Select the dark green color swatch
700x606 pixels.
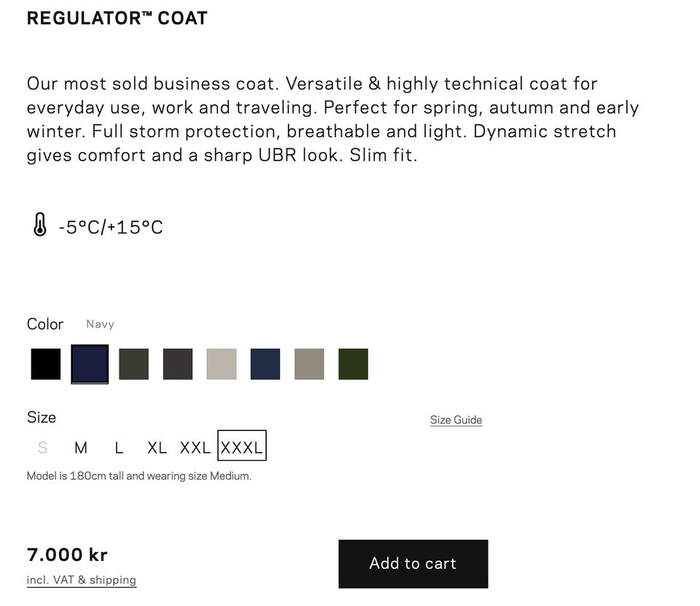pos(353,364)
